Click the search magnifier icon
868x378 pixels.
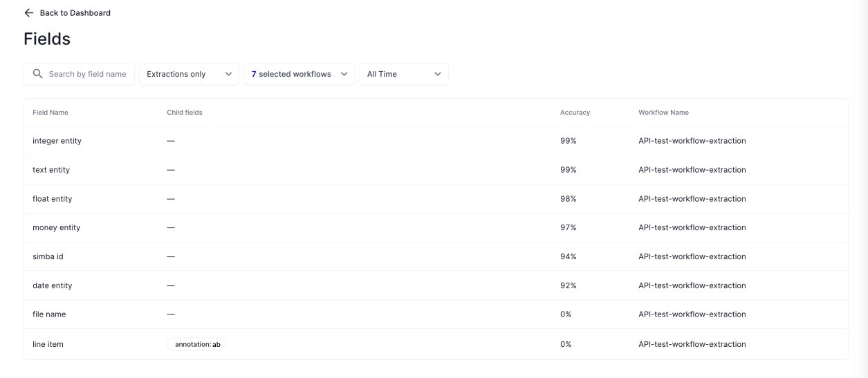(x=38, y=74)
